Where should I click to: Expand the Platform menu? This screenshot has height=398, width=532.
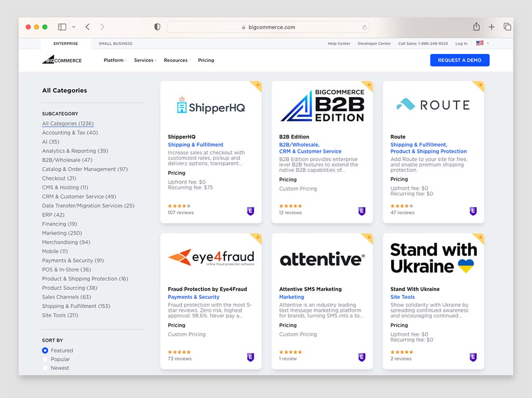tap(115, 60)
